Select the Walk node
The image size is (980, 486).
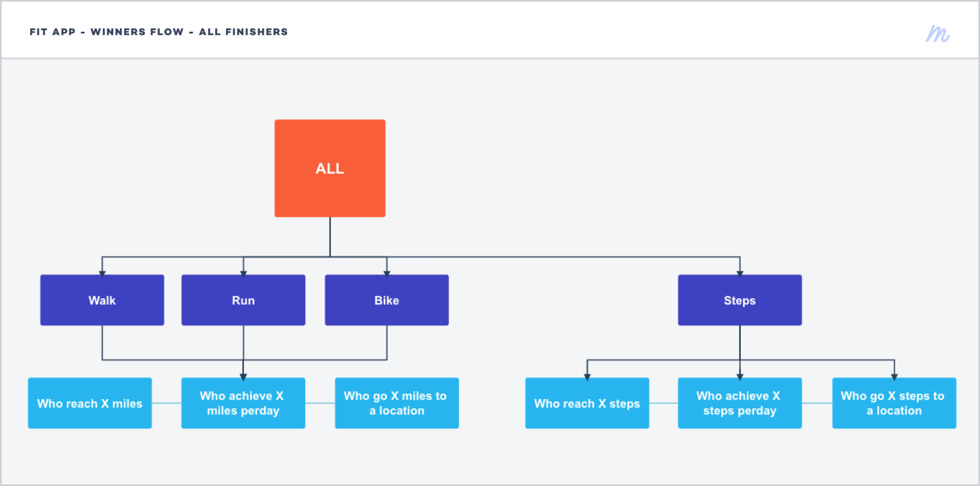pos(102,300)
